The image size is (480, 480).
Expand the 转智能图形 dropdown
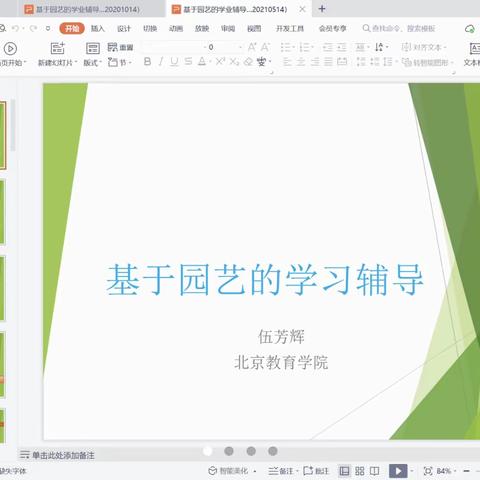point(452,62)
